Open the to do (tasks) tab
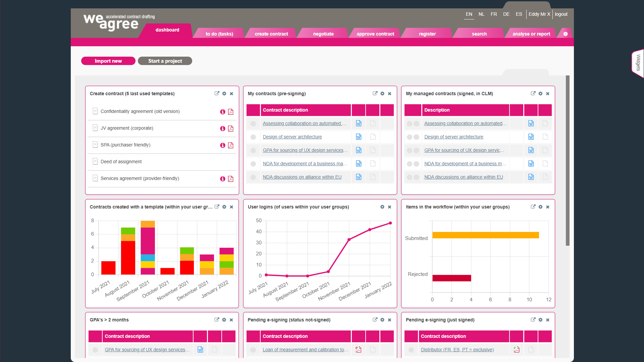The image size is (644, 362). click(x=219, y=34)
